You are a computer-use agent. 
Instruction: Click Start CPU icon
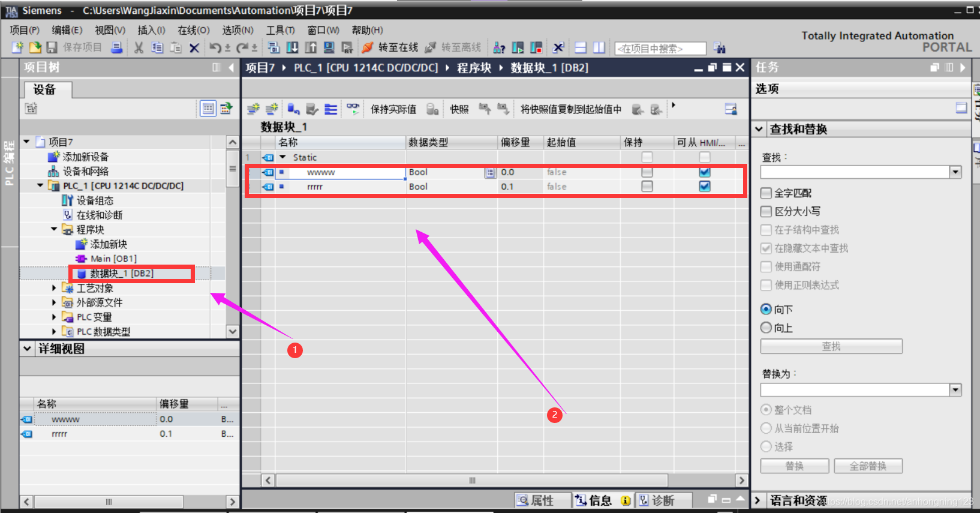[518, 47]
